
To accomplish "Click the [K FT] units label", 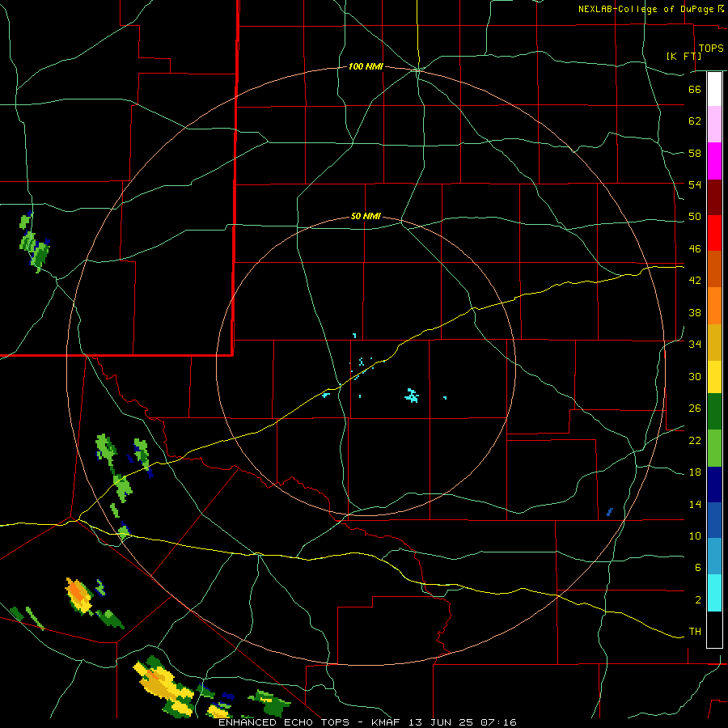I will pyautogui.click(x=684, y=56).
